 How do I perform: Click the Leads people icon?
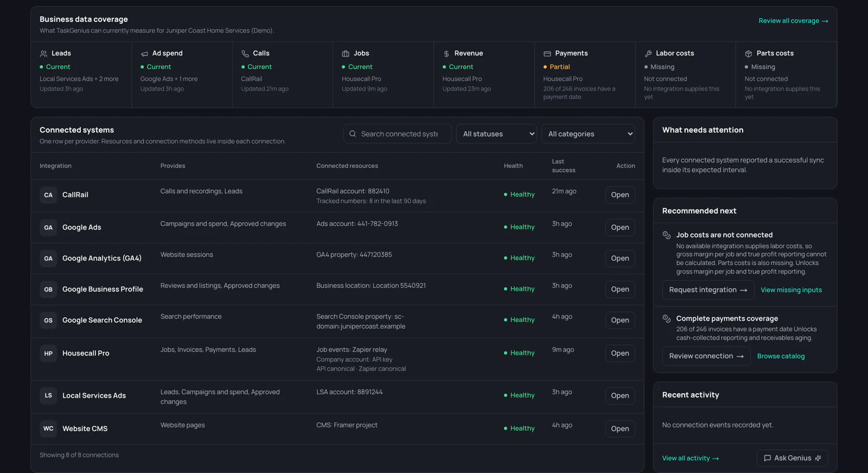click(43, 54)
